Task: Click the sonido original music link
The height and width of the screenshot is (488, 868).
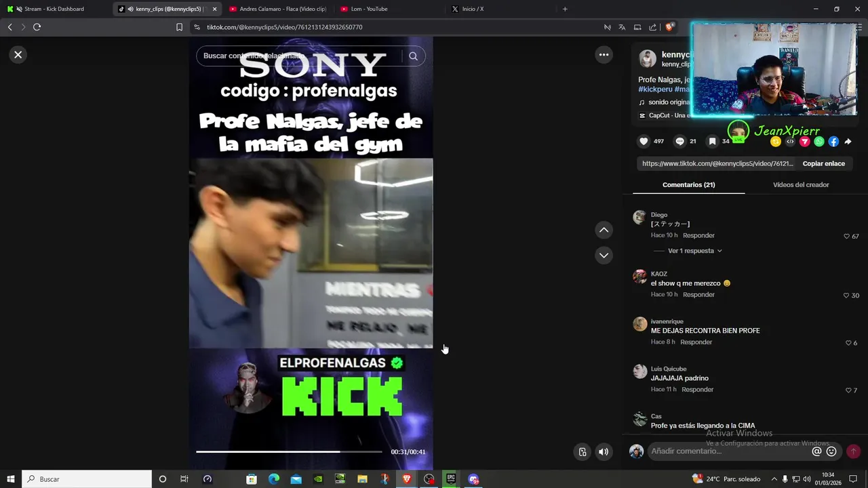Action: point(668,102)
